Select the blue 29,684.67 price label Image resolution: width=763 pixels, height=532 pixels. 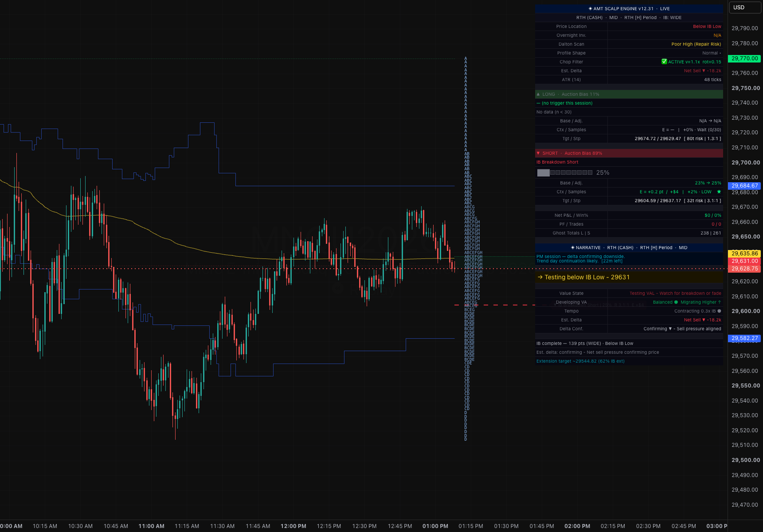pyautogui.click(x=745, y=186)
